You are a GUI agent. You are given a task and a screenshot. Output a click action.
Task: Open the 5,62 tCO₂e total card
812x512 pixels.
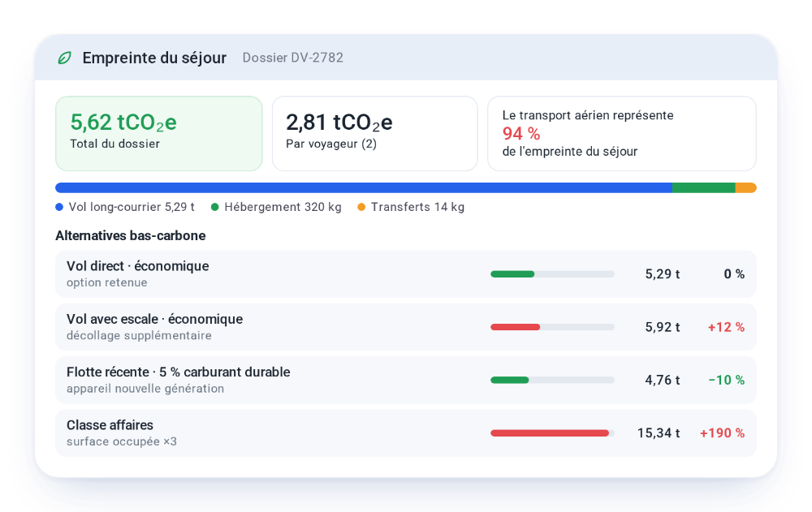159,134
